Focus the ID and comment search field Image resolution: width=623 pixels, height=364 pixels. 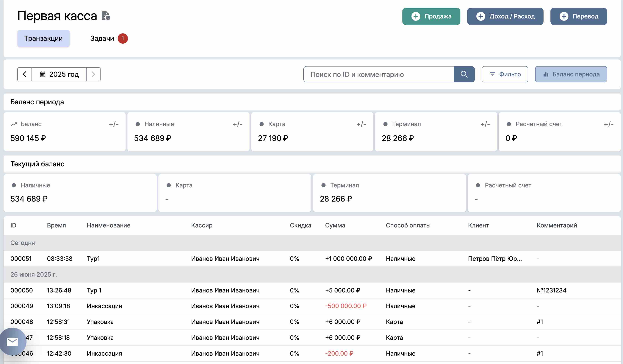coord(378,74)
